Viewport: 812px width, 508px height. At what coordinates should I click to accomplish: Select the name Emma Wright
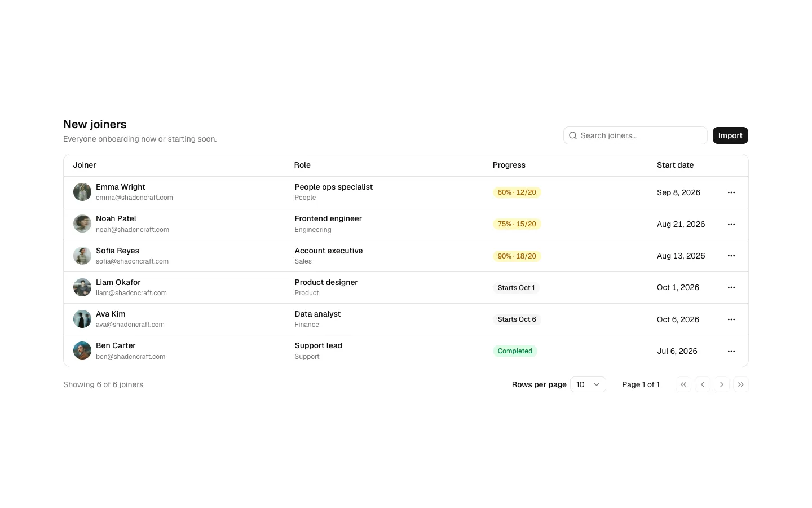tap(121, 187)
